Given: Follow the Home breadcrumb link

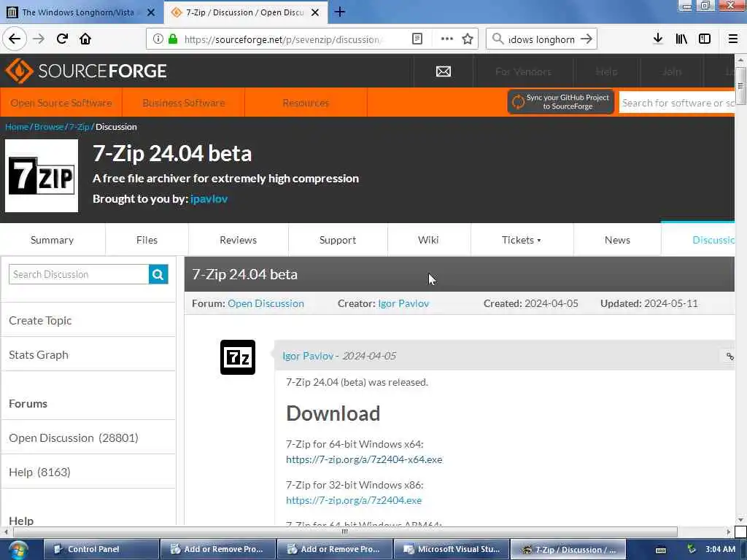Looking at the screenshot, I should click(x=17, y=127).
